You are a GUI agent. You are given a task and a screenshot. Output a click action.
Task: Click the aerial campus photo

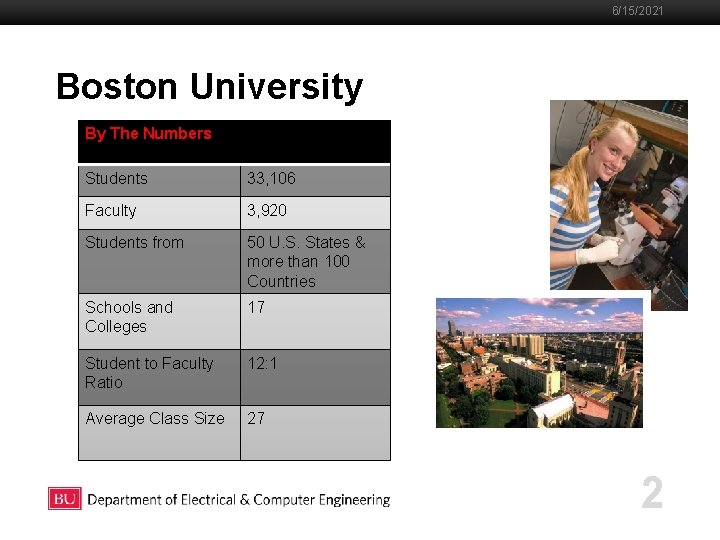539,363
